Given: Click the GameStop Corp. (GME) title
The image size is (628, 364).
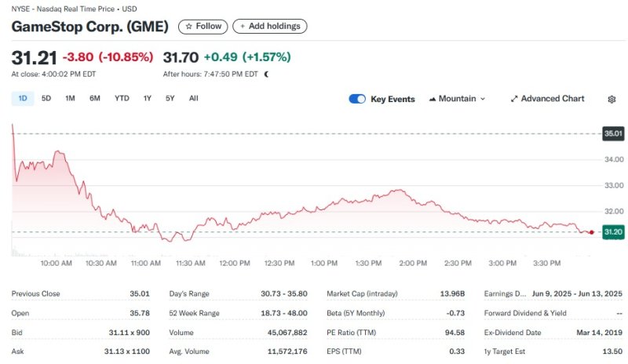Looking at the screenshot, I should click(89, 27).
